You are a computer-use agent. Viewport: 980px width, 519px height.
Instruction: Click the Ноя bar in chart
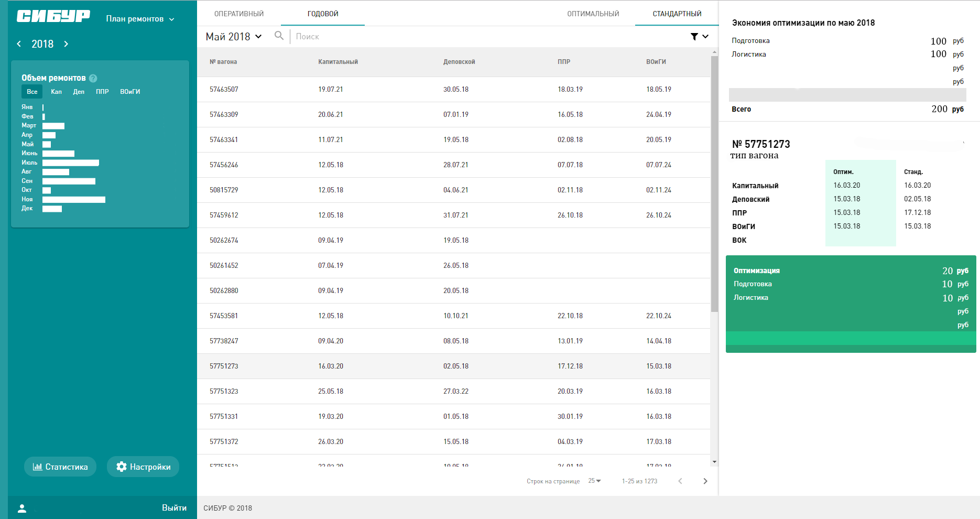74,200
